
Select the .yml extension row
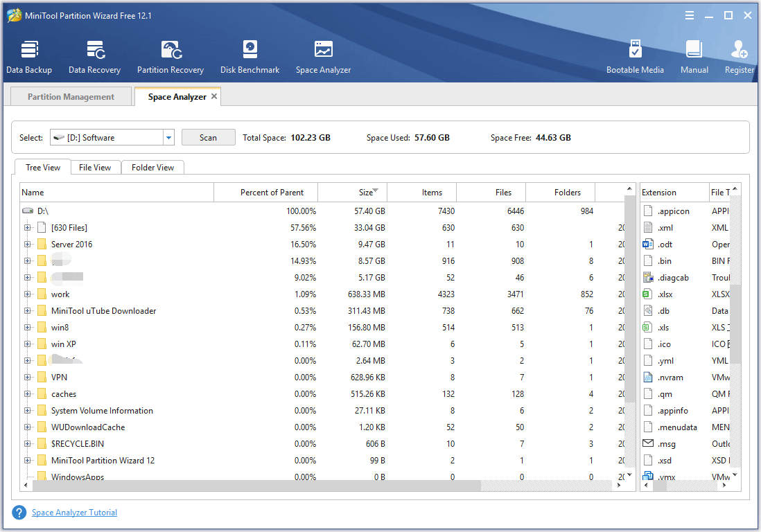685,360
